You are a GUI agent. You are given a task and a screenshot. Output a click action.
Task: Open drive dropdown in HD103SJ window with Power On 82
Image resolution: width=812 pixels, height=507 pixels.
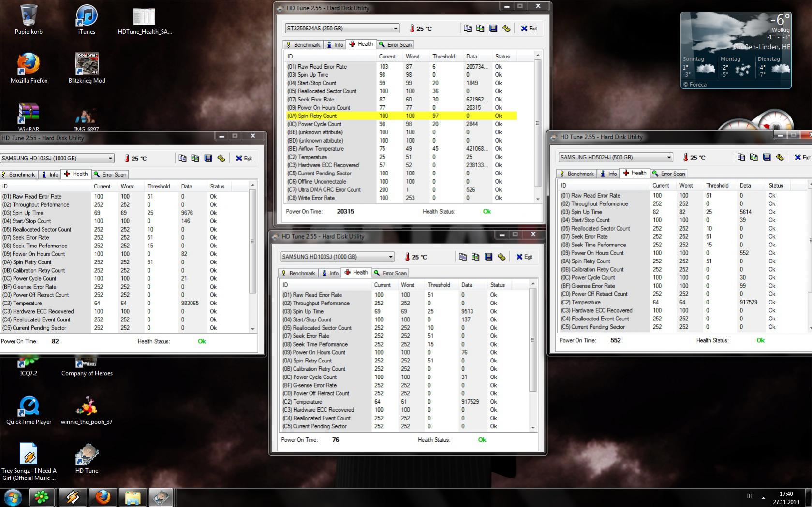[57, 158]
